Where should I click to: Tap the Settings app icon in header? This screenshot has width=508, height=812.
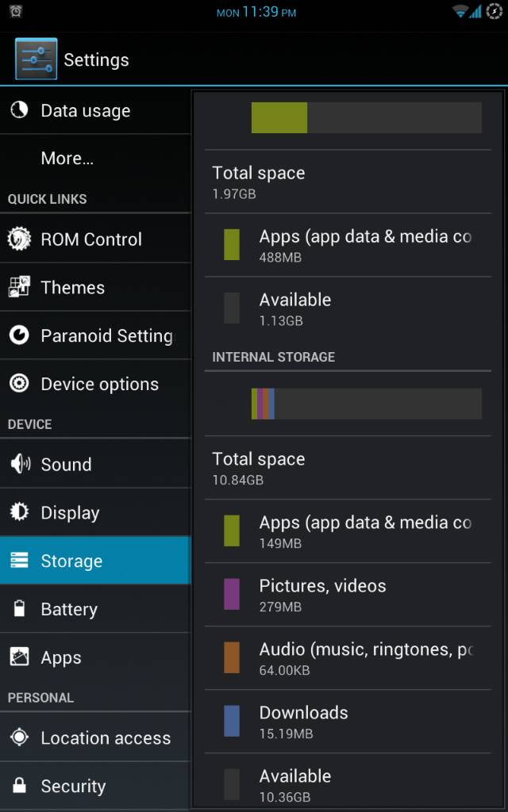point(36,59)
